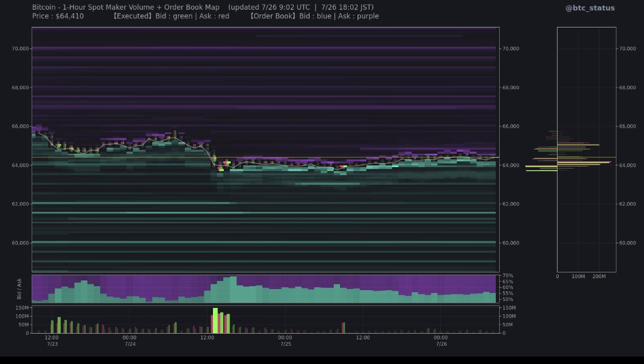
Task: Click the chart title 'Bitcoin - 1-Hour Spot Maker Volume + Order Book Map'
Action: [126, 7]
